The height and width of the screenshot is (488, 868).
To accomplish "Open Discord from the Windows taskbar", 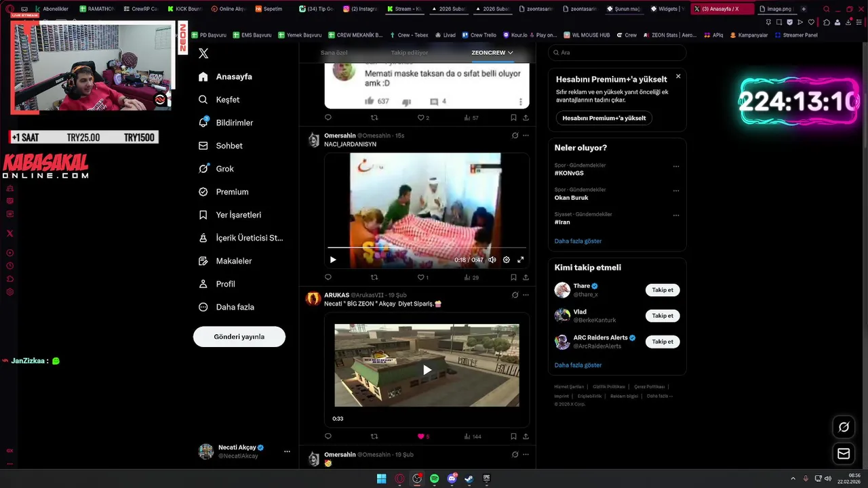I will [452, 479].
